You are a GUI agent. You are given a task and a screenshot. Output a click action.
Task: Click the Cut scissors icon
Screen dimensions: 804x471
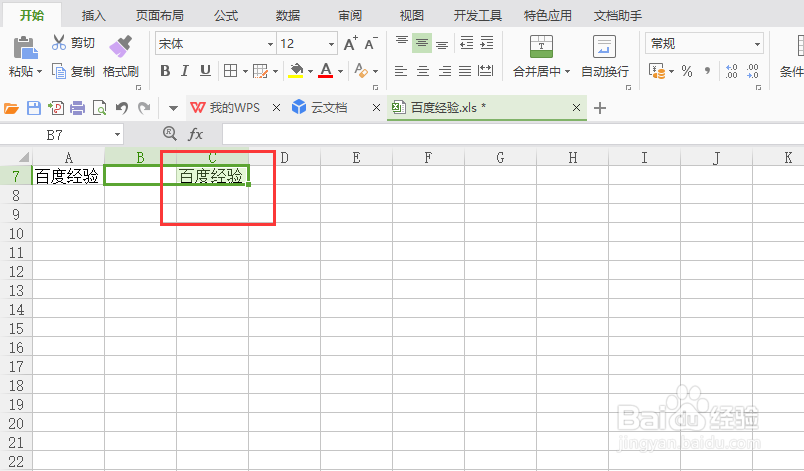pos(58,43)
